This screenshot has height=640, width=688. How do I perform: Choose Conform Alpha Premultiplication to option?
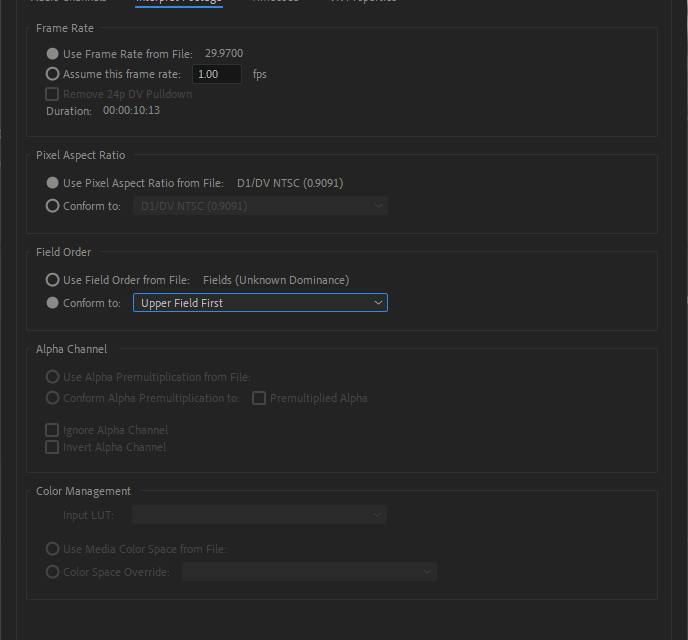pos(53,398)
